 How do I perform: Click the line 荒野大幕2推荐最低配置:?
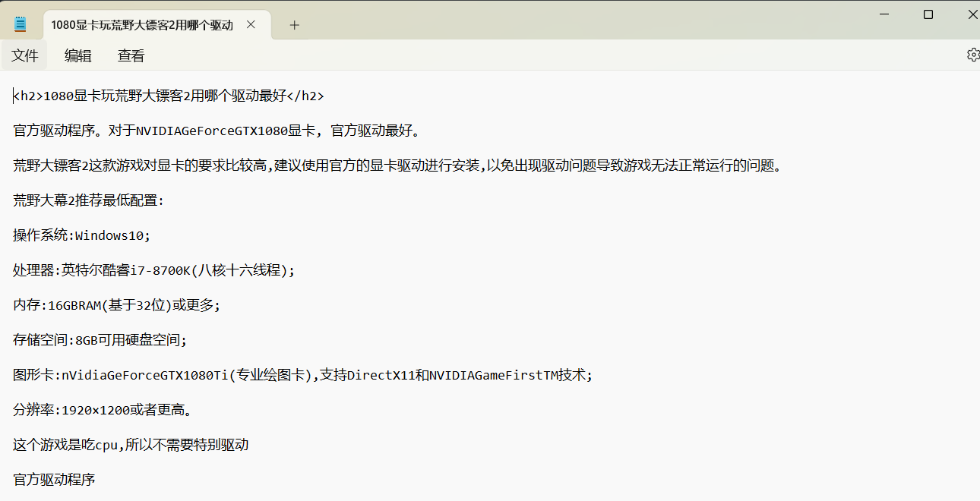tap(88, 200)
